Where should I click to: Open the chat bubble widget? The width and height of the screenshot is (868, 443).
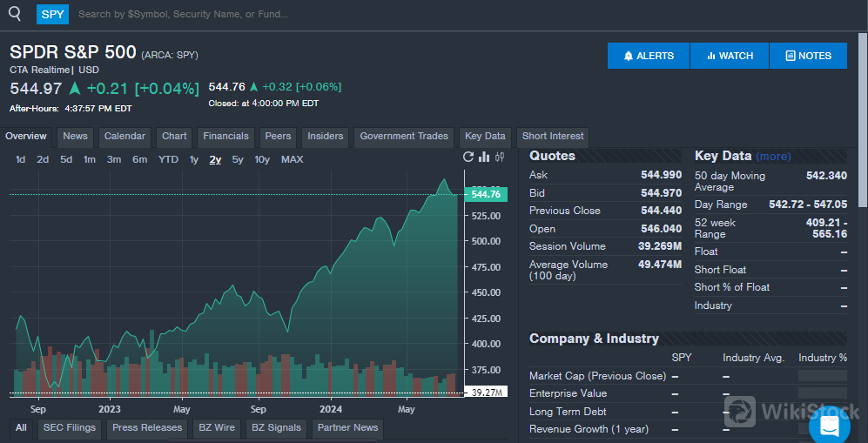pos(829,426)
